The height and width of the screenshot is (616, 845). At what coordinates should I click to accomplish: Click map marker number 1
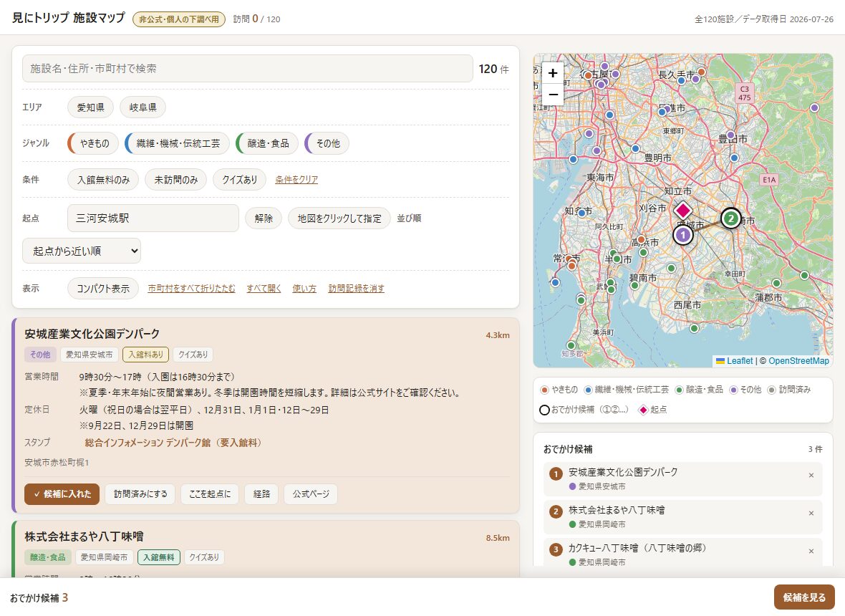point(682,235)
